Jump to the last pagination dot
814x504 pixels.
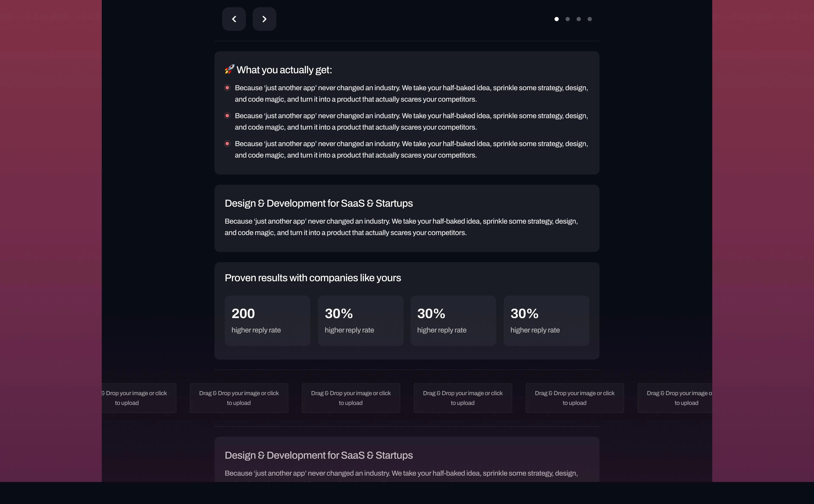pos(590,19)
